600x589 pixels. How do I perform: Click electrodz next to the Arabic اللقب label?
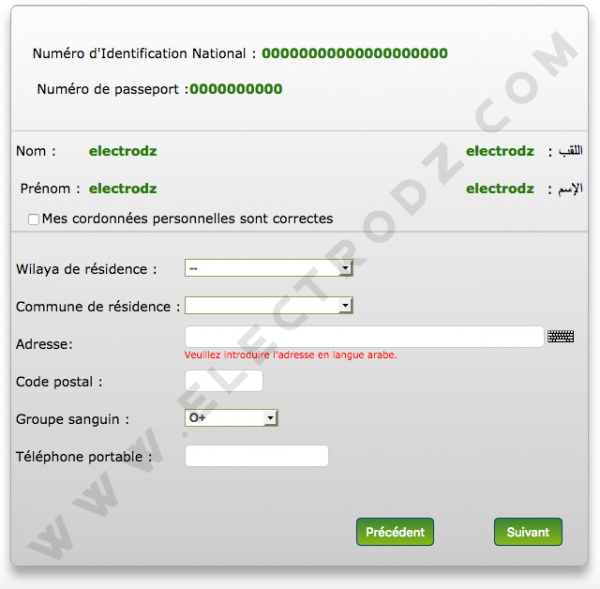(500, 151)
